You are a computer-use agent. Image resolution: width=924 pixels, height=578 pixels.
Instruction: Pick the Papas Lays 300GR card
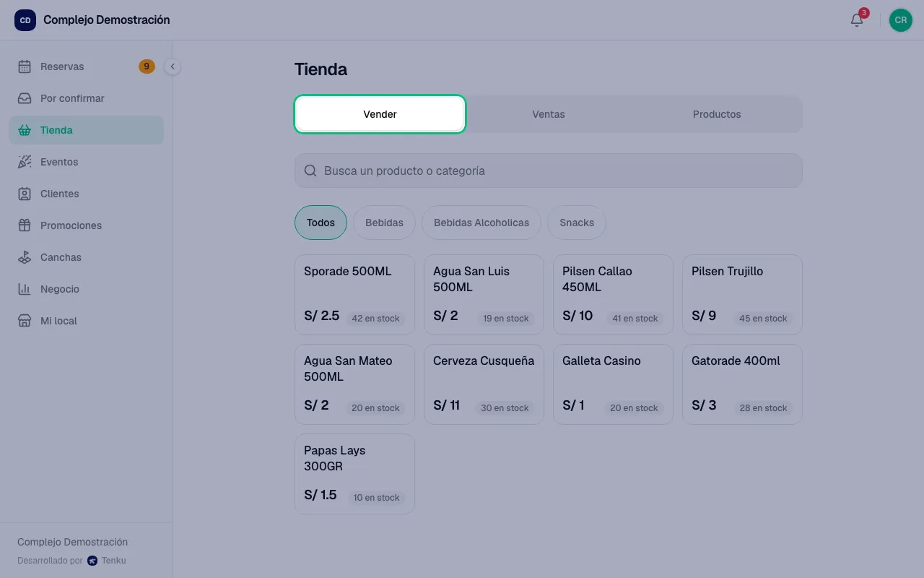coord(354,474)
